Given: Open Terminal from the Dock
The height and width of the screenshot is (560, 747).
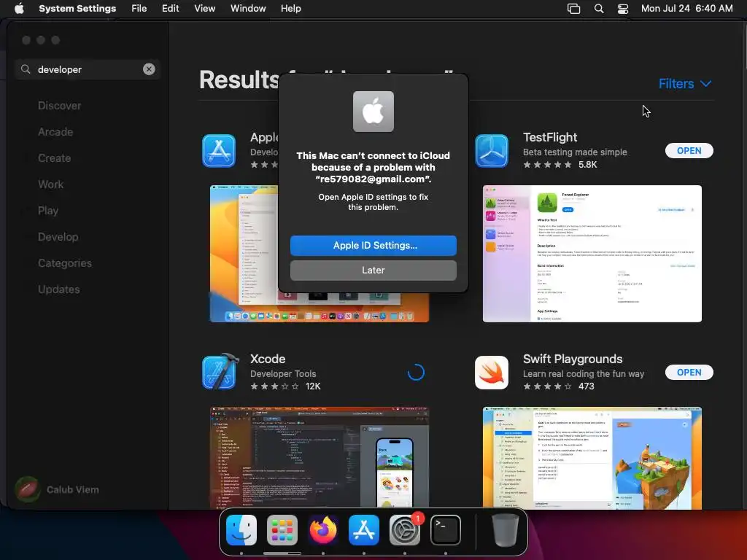Looking at the screenshot, I should tap(446, 530).
